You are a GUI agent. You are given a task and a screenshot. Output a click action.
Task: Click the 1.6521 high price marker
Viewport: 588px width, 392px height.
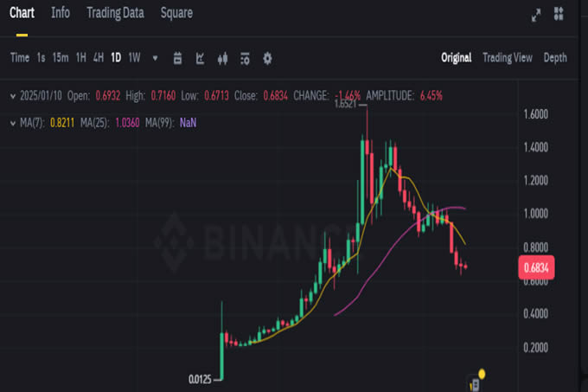click(x=348, y=103)
